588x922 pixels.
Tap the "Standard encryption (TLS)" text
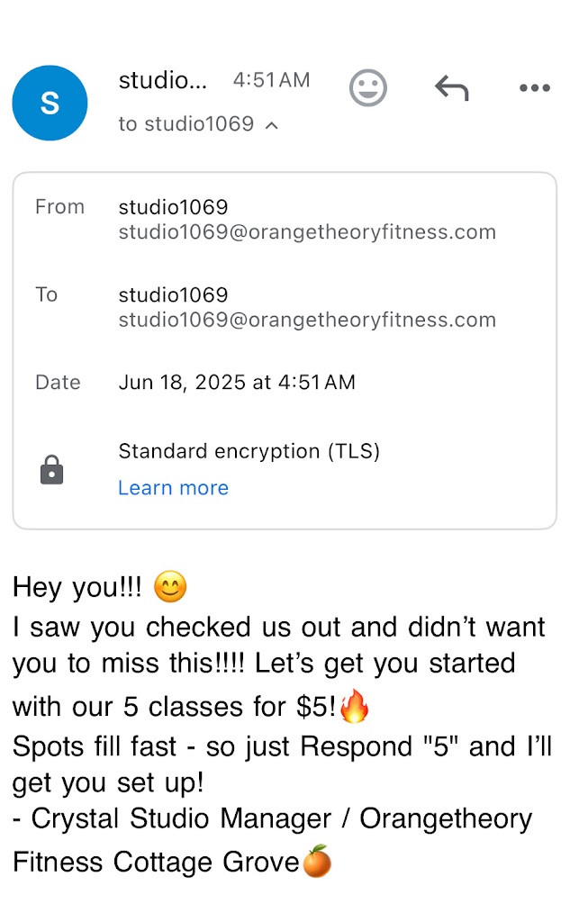[249, 451]
